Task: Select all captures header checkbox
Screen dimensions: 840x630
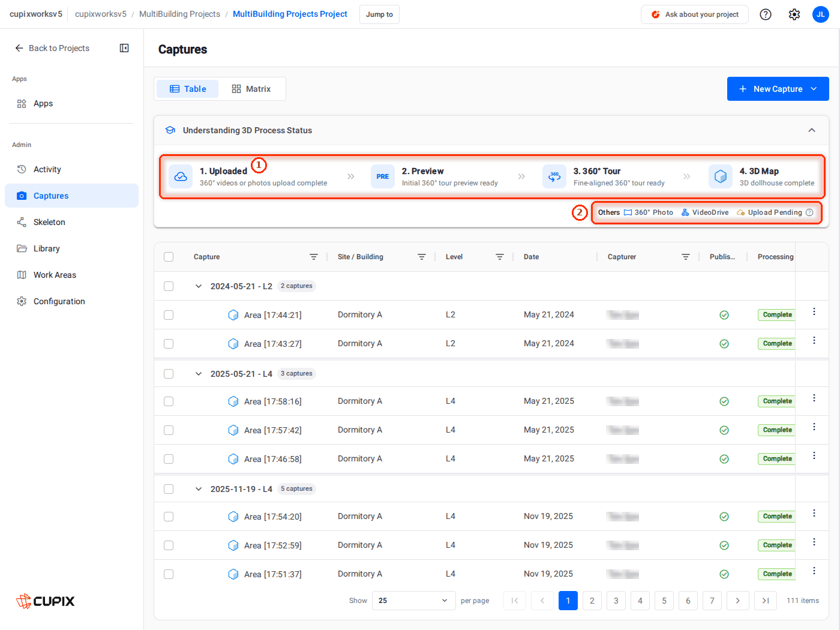Action: point(169,257)
